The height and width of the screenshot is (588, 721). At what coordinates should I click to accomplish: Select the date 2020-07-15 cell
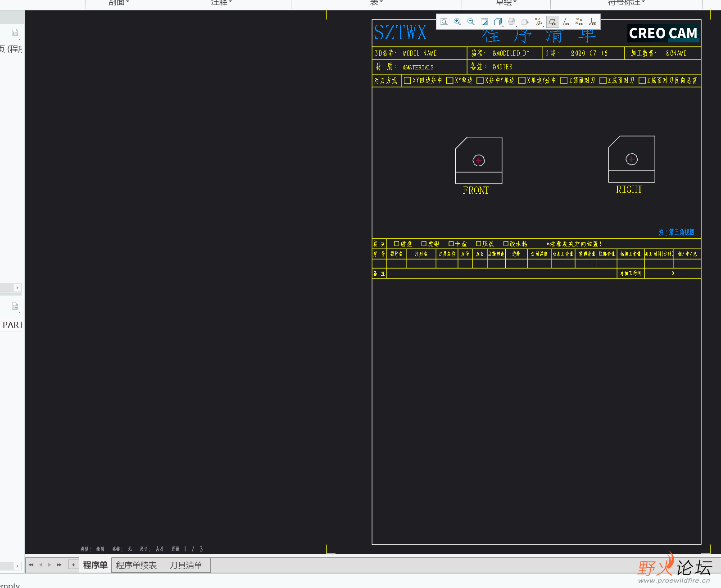pos(589,54)
